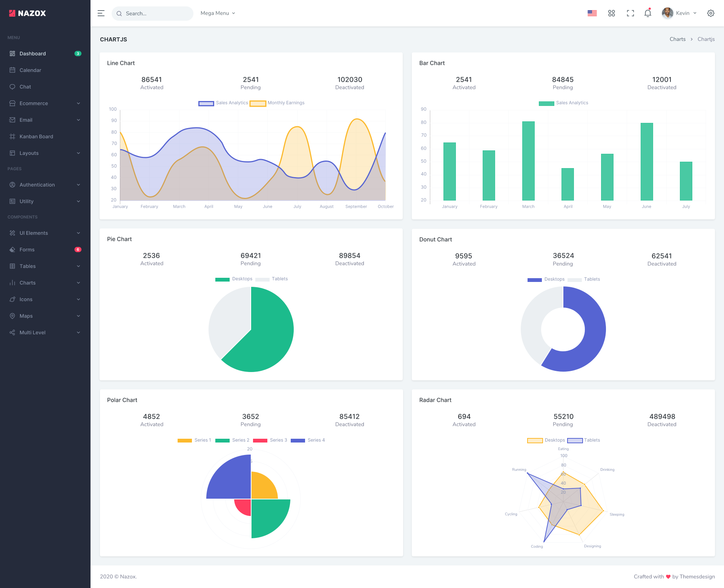Open Chat menu item
The height and width of the screenshot is (588, 724).
click(45, 87)
